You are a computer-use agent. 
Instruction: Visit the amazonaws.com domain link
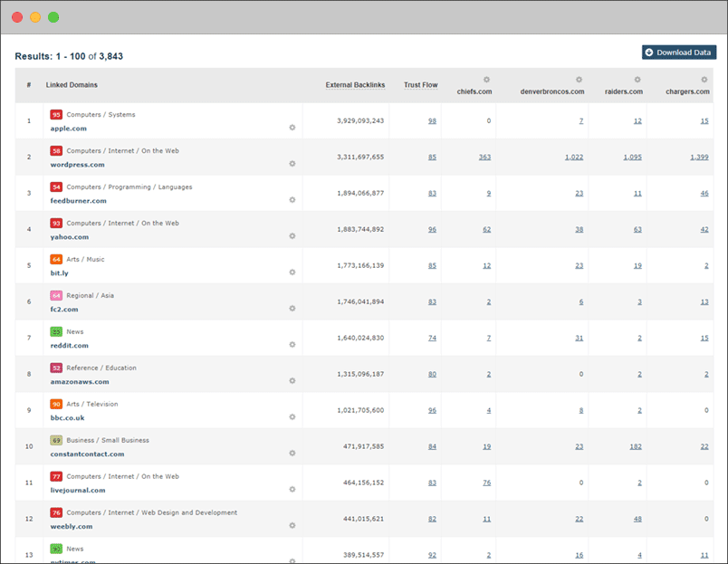80,382
